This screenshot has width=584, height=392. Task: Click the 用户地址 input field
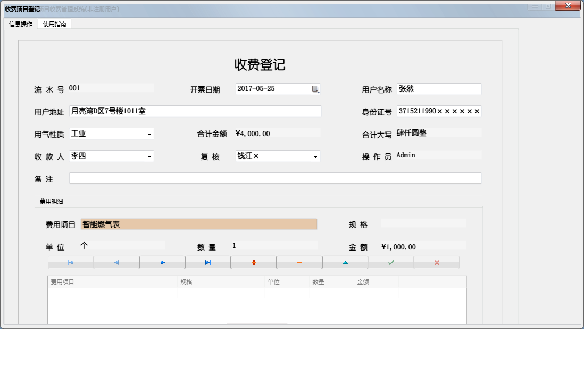tap(195, 111)
